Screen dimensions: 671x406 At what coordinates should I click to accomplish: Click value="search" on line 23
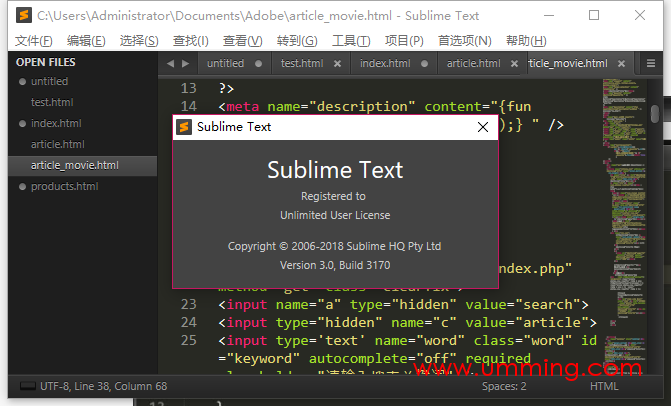click(x=523, y=305)
